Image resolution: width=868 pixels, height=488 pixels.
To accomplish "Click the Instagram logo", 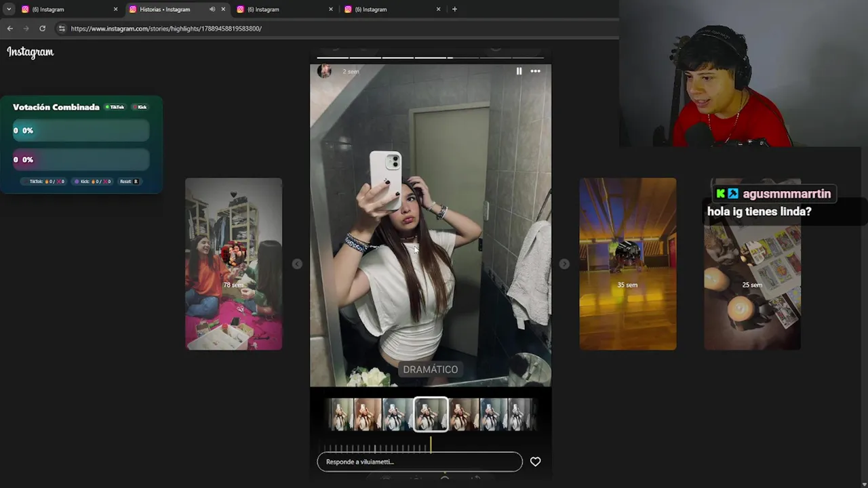I will tap(31, 52).
